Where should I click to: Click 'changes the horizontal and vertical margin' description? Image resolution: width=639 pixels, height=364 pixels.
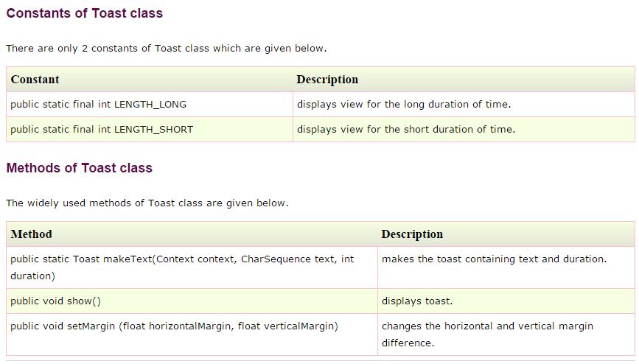click(x=487, y=326)
